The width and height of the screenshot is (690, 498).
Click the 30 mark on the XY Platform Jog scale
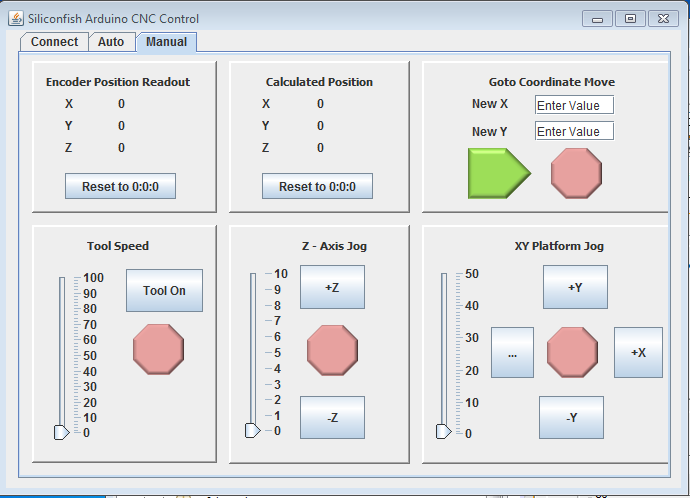[472, 338]
